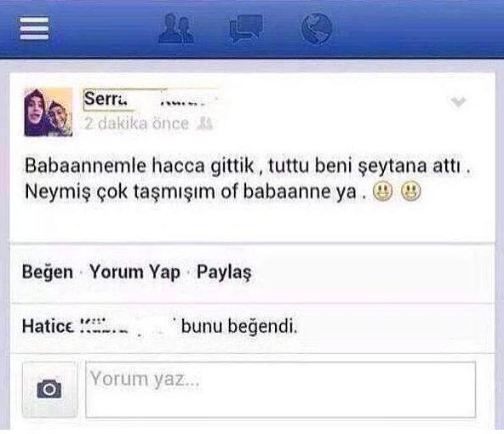This screenshot has width=504, height=434.
Task: Open the hamburger menu icon
Action: 34,28
